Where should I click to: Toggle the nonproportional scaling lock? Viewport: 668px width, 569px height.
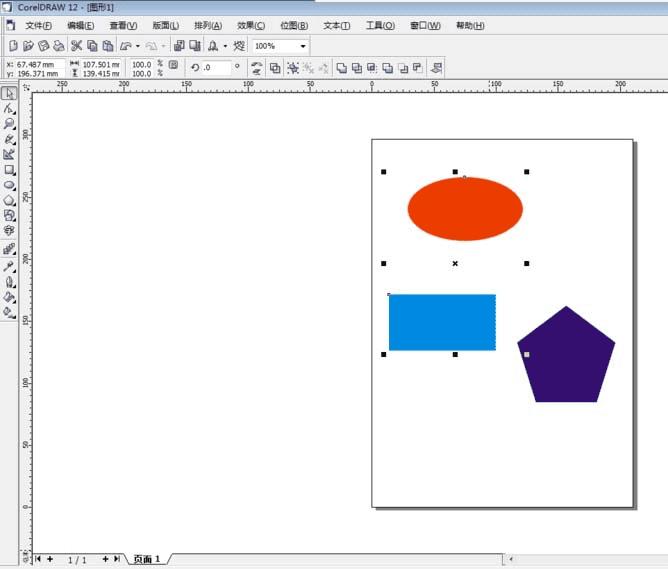pyautogui.click(x=173, y=65)
